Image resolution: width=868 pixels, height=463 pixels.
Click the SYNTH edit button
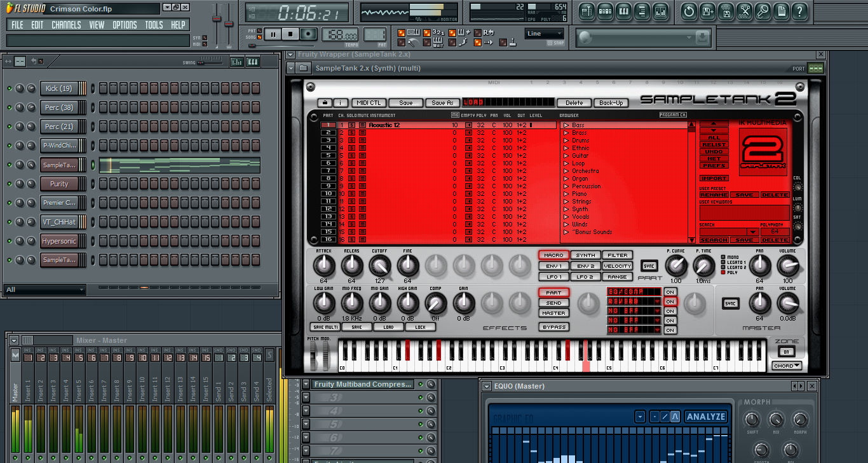[x=585, y=255]
